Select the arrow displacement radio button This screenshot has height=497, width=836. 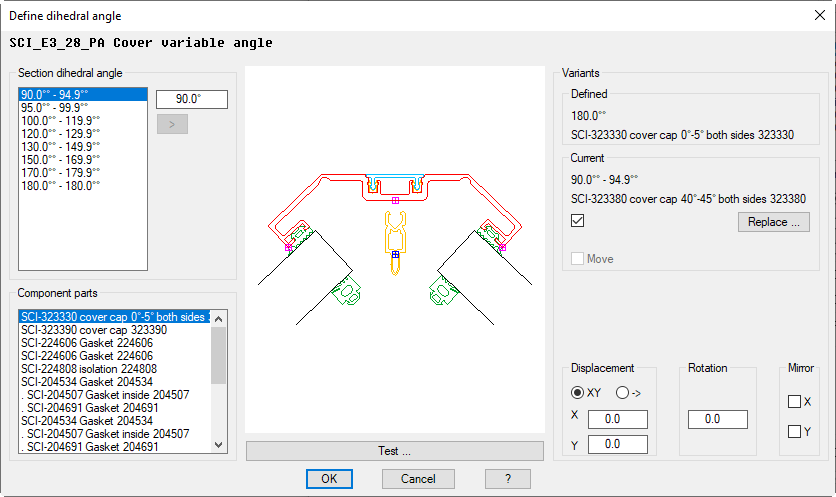(622, 393)
